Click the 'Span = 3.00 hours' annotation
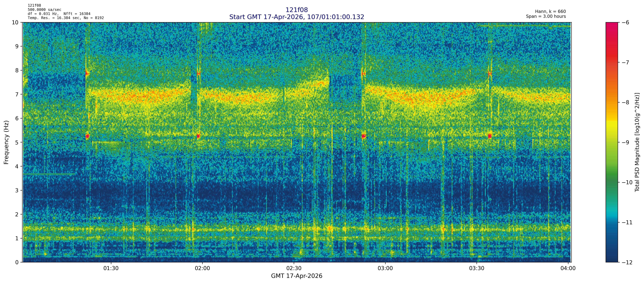 tap(546, 16)
